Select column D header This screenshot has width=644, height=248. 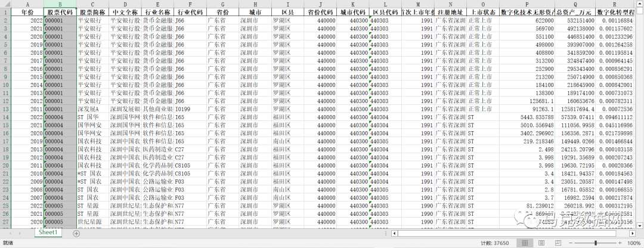coord(125,4)
